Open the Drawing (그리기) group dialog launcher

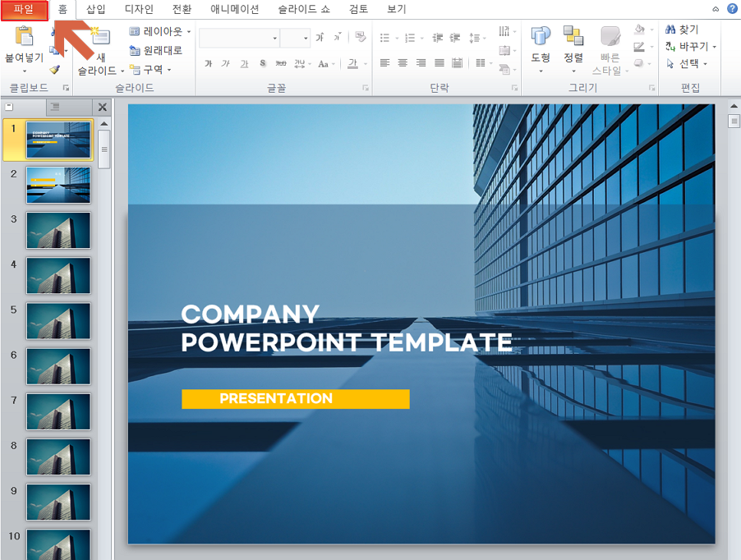tap(651, 88)
